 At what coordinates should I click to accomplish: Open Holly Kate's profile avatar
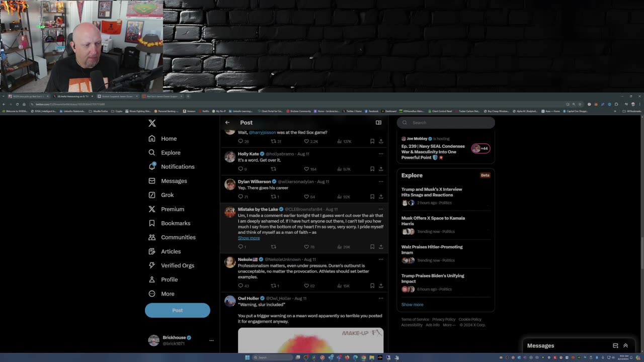[230, 157]
